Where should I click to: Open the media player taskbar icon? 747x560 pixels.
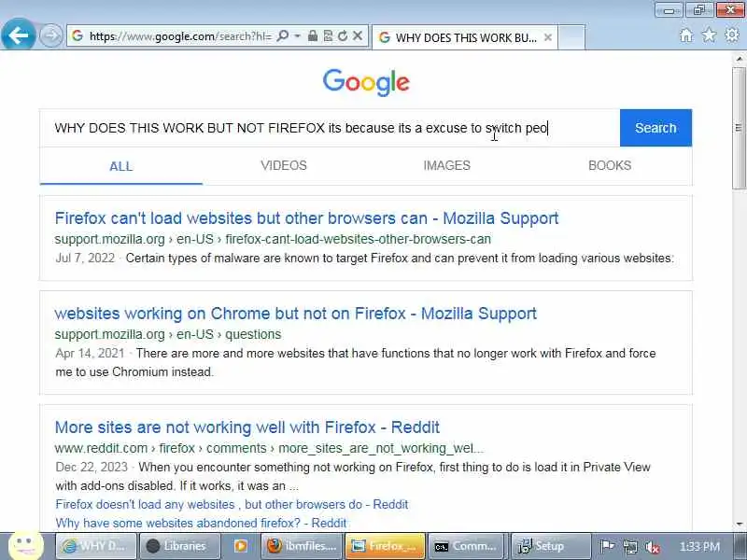coord(241,546)
